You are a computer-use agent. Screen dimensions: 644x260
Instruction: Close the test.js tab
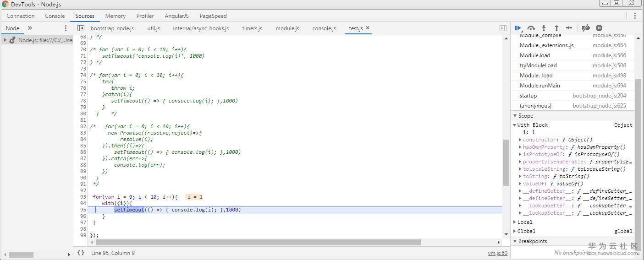click(x=368, y=28)
